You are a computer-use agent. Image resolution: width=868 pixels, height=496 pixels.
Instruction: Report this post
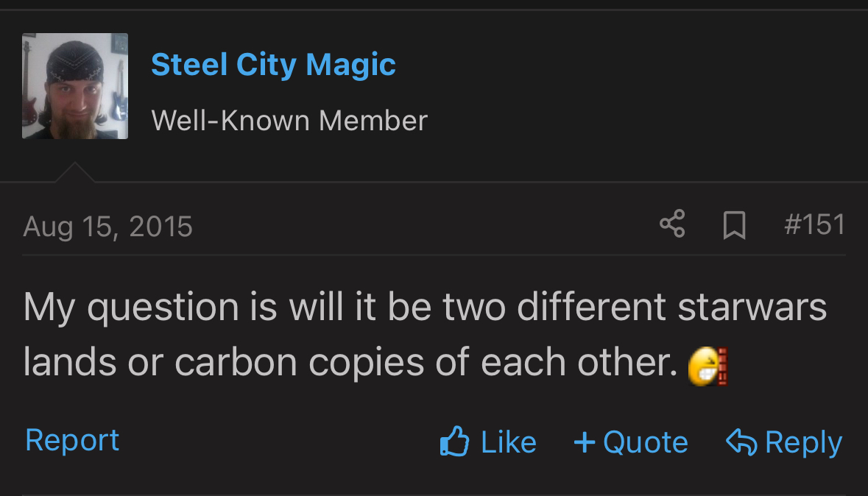(x=72, y=440)
